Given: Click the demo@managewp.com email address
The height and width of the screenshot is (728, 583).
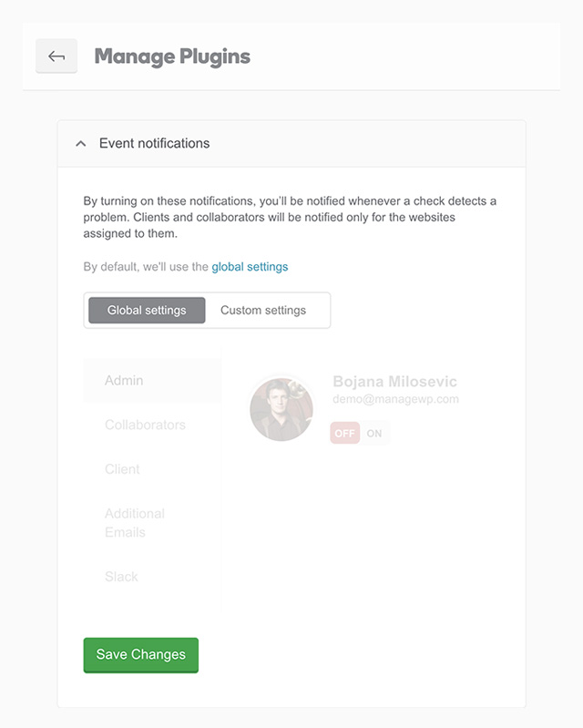Looking at the screenshot, I should tap(395, 399).
